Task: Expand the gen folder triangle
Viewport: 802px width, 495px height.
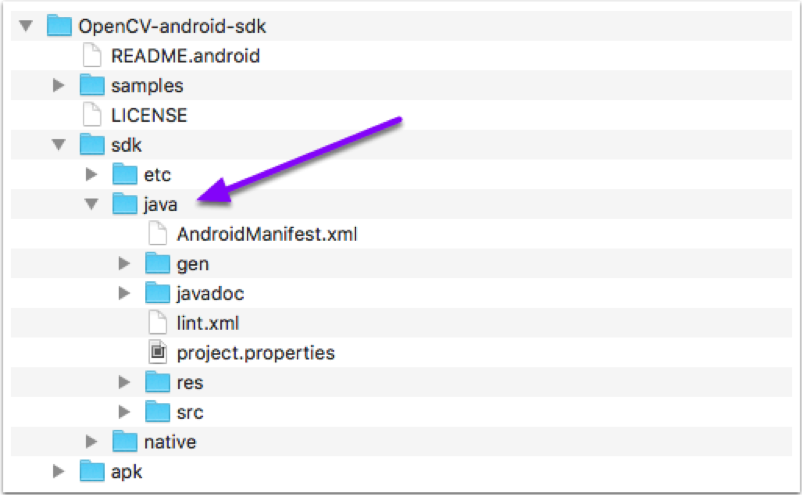Action: tap(124, 263)
